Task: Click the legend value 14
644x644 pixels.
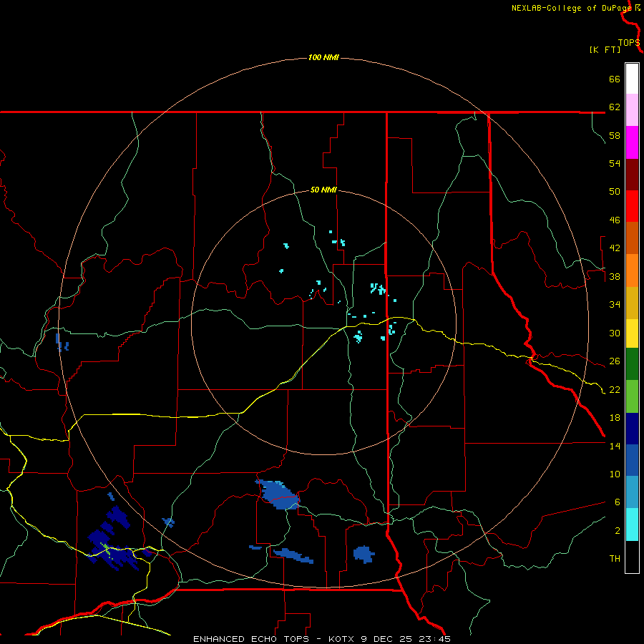Action: 615,446
